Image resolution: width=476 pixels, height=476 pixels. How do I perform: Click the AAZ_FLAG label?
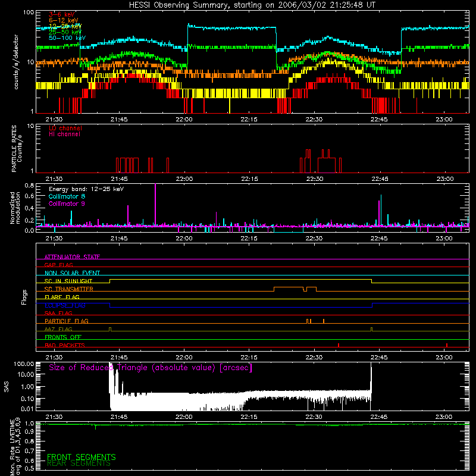tap(58, 329)
